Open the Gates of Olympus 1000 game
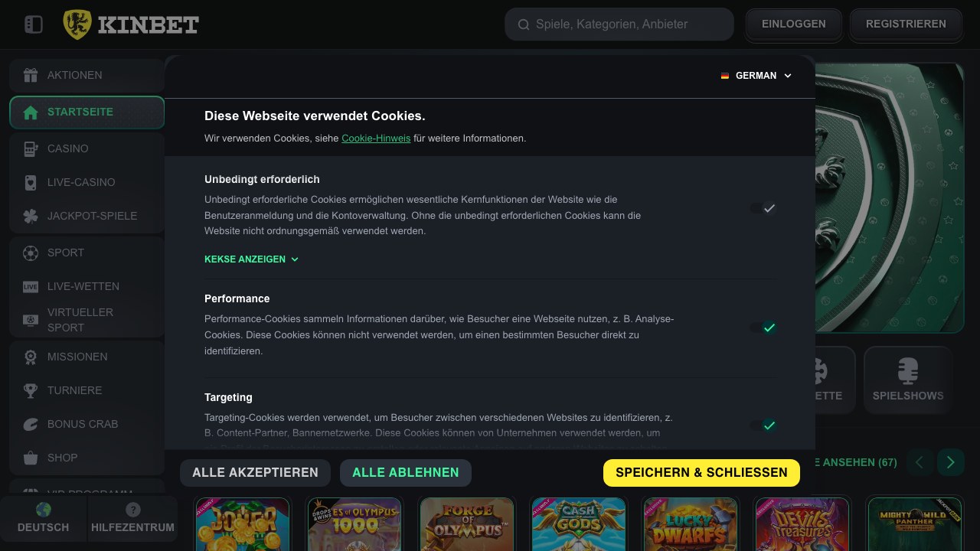Screen dimensions: 980x551 point(354,524)
